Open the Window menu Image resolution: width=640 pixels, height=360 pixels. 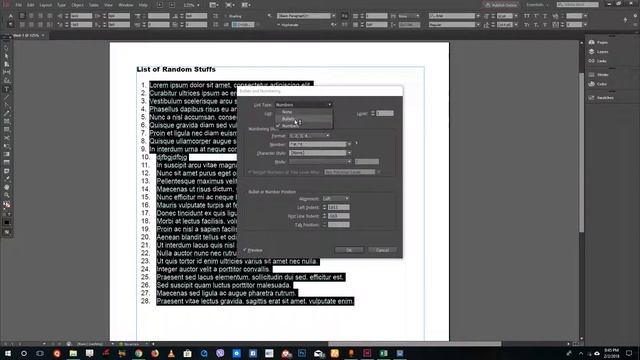pos(126,5)
